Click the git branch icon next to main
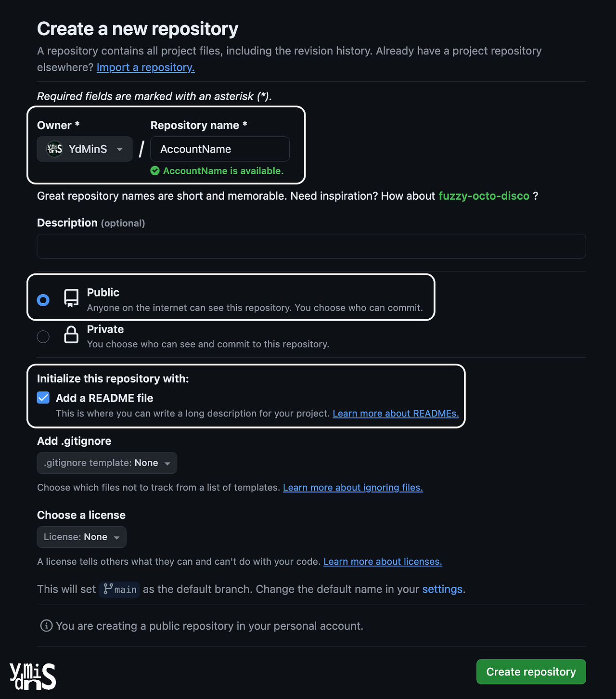616x699 pixels. pos(108,589)
